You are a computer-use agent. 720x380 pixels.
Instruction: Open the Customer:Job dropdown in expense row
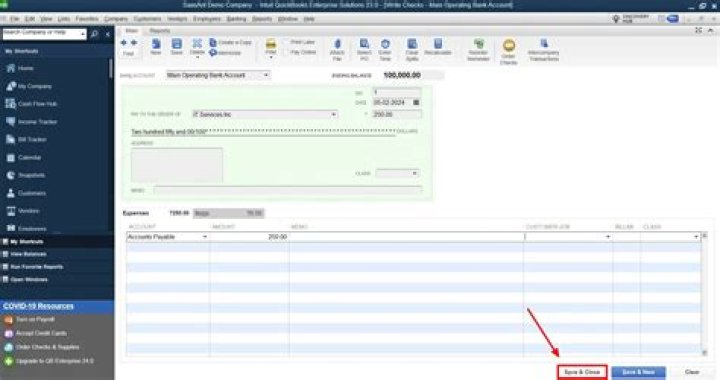pyautogui.click(x=608, y=237)
